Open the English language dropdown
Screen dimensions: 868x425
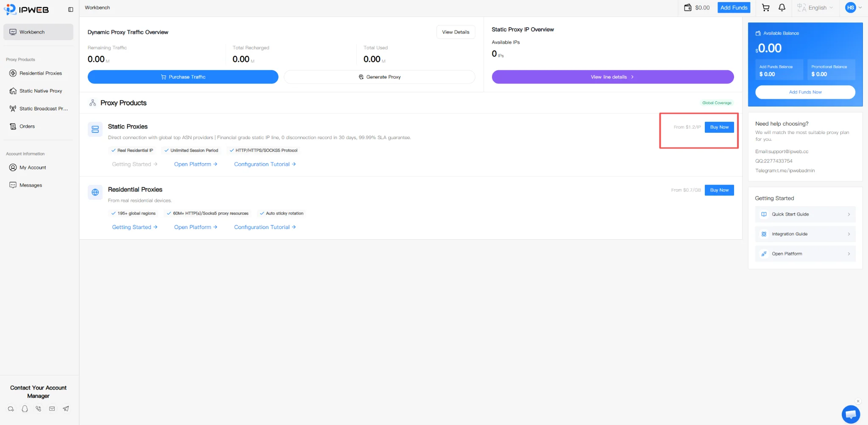[815, 8]
